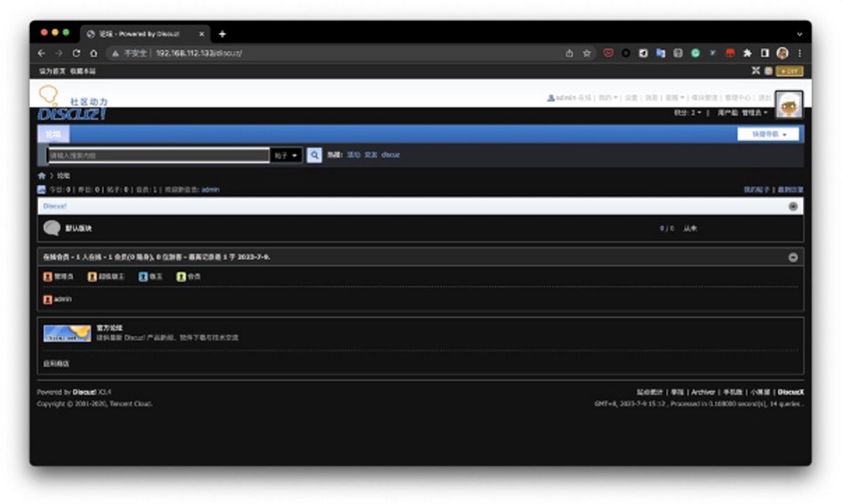The image size is (842, 504).
Task: Expand the points (积分) dropdown
Action: click(x=687, y=112)
